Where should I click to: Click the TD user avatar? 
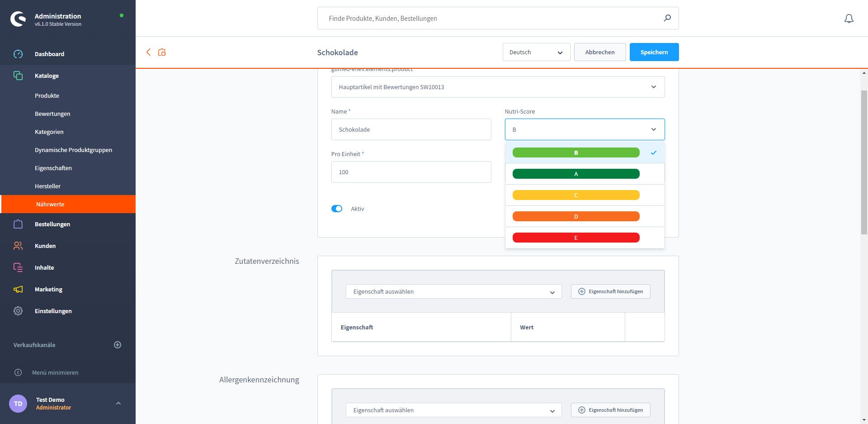pyautogui.click(x=18, y=404)
